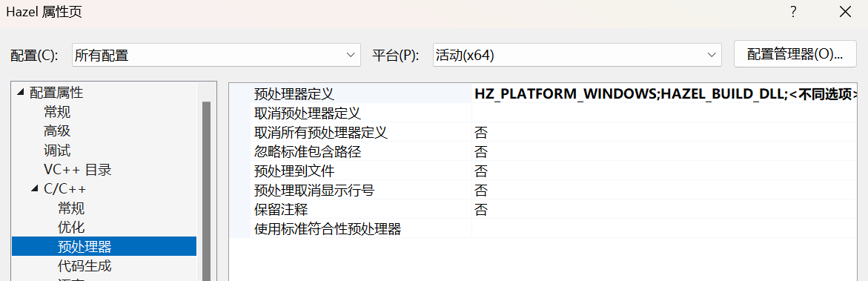
Task: Click the left tree panel scrollbar
Action: coord(207,191)
